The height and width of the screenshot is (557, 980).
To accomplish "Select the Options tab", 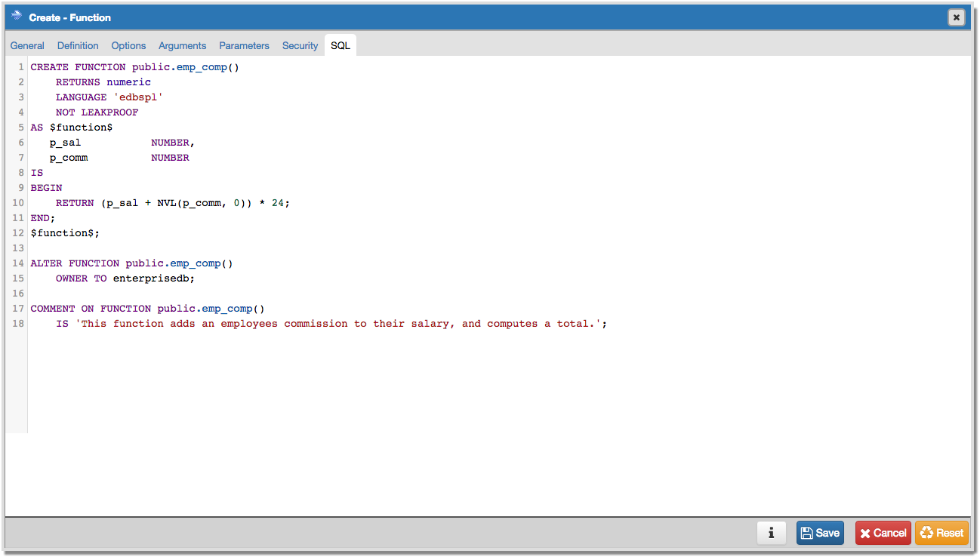I will tap(128, 46).
